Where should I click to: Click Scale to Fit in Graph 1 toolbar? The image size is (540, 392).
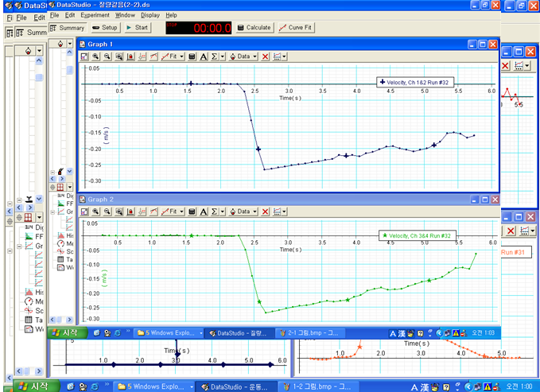pyautogui.click(x=84, y=56)
